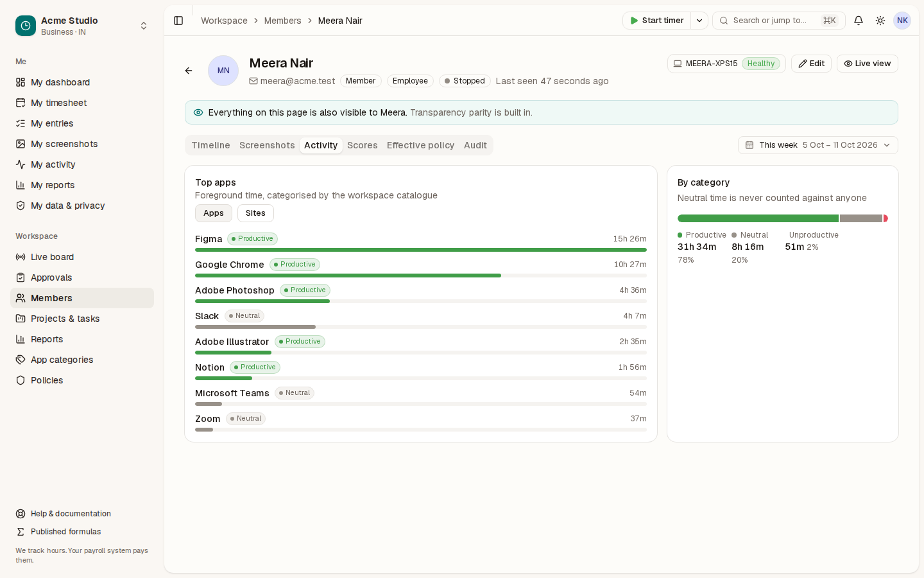This screenshot has width=924, height=578.
Task: Toggle the sidebar panel icon
Action: tap(178, 21)
